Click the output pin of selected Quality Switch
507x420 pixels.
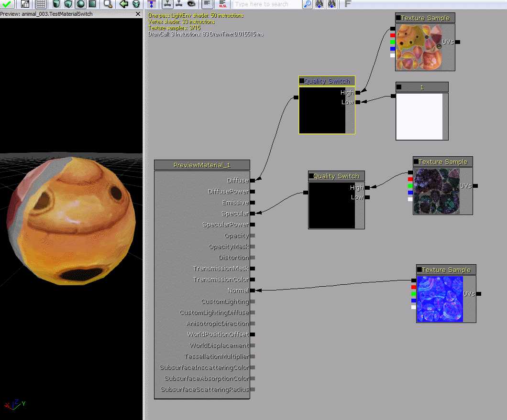point(296,97)
